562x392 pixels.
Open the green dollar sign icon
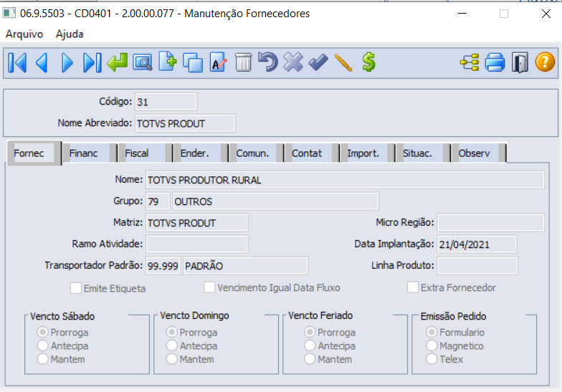pyautogui.click(x=368, y=62)
